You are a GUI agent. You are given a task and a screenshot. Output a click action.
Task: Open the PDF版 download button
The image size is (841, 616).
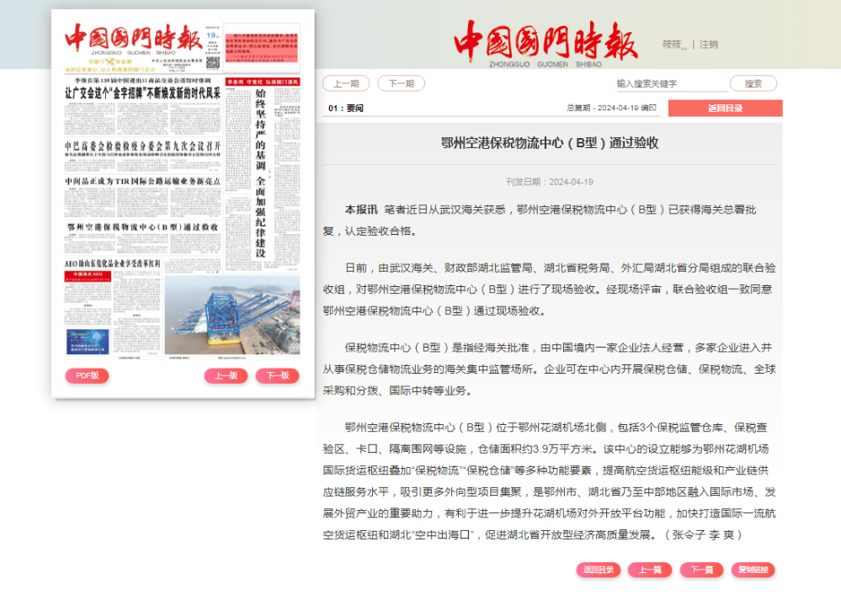coord(87,375)
